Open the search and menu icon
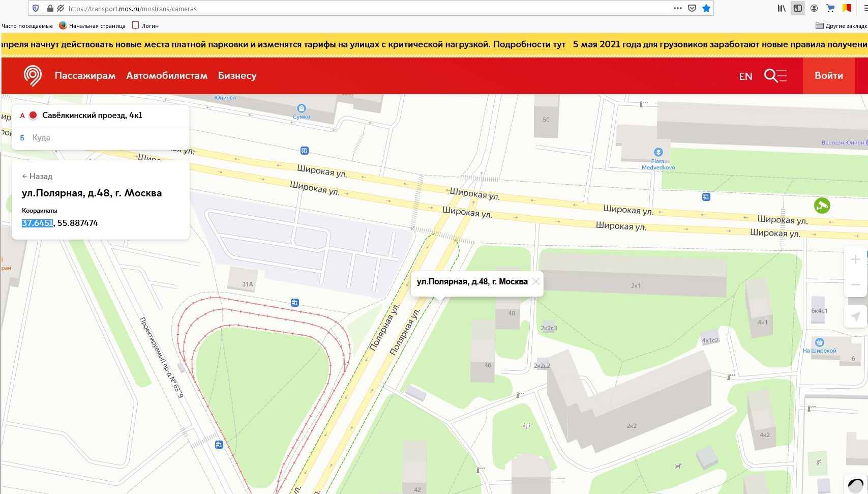 pos(775,76)
